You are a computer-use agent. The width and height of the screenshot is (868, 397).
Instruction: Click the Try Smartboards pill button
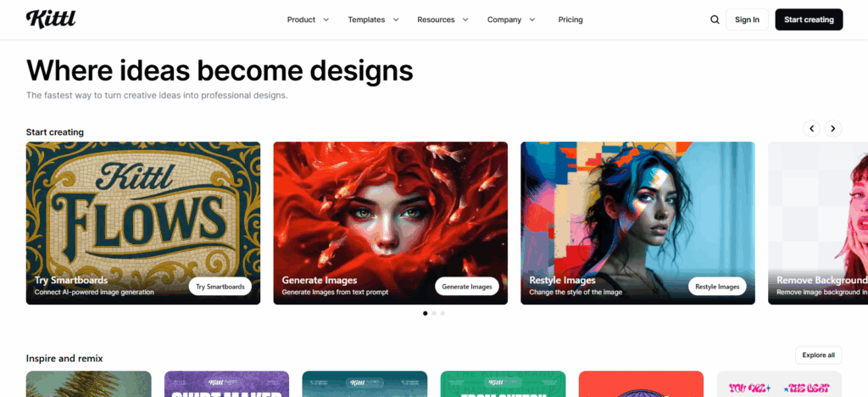220,287
